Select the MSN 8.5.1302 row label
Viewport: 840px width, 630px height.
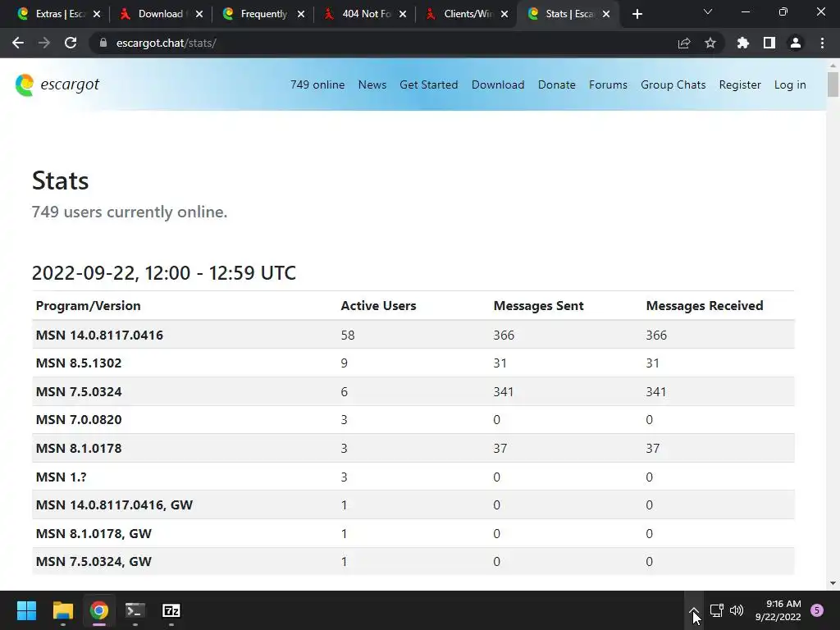click(x=79, y=363)
